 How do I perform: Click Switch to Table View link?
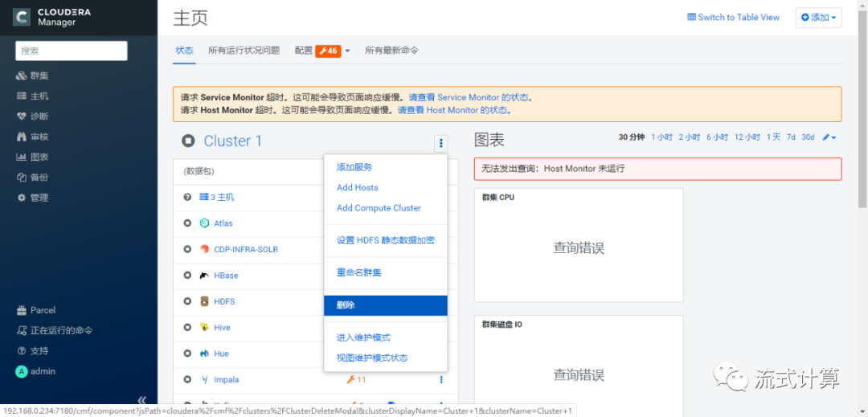[x=734, y=17]
